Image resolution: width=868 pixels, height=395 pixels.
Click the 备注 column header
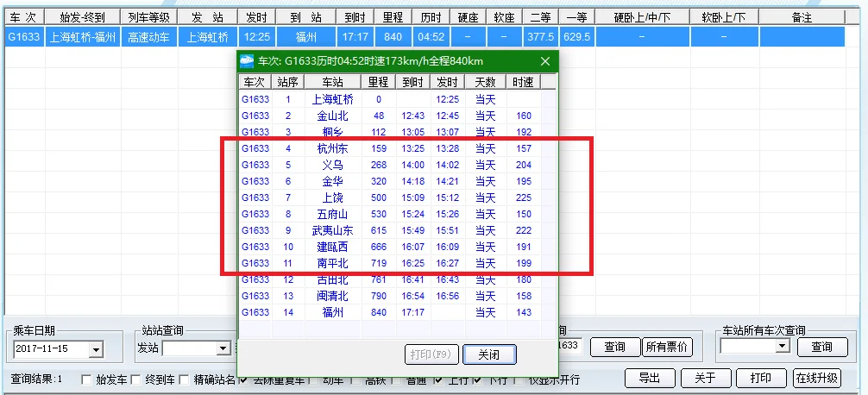click(802, 17)
